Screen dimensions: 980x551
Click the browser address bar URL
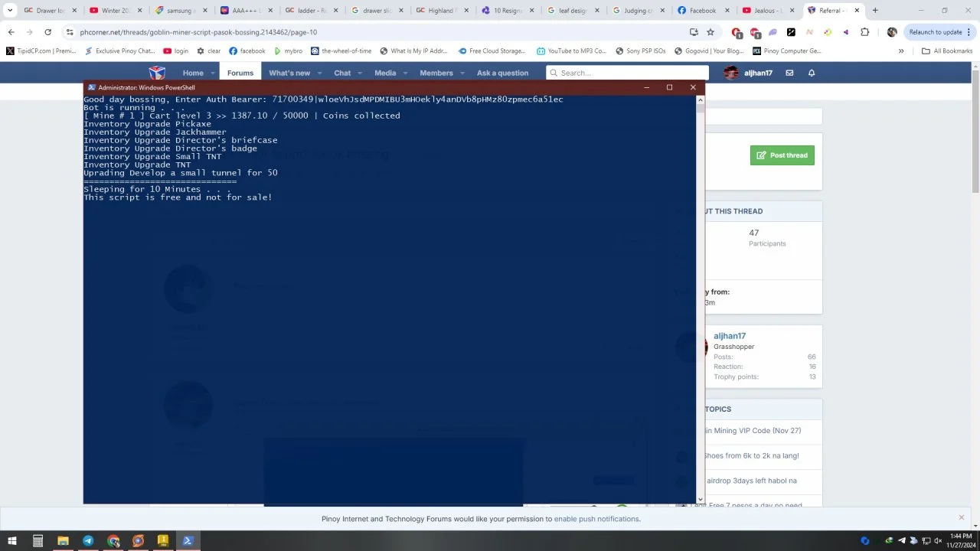click(198, 32)
